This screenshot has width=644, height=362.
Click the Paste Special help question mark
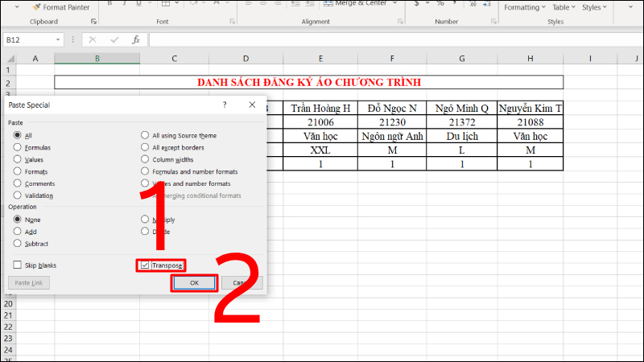coord(225,105)
